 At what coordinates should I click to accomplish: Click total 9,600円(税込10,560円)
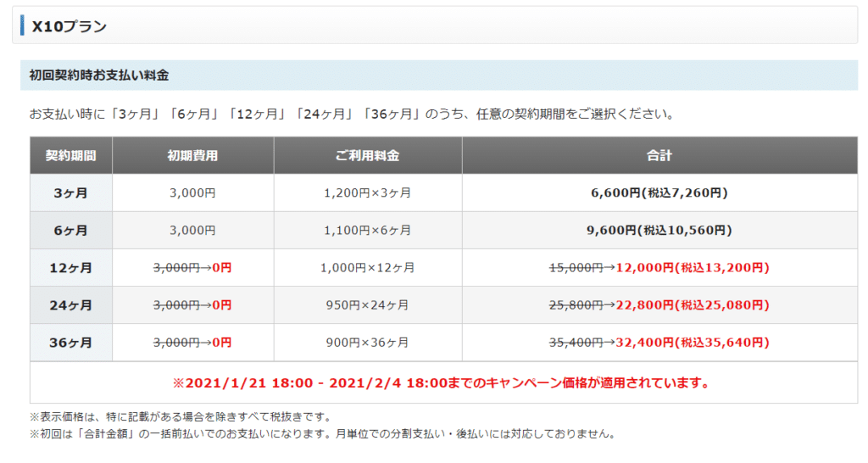pyautogui.click(x=659, y=231)
